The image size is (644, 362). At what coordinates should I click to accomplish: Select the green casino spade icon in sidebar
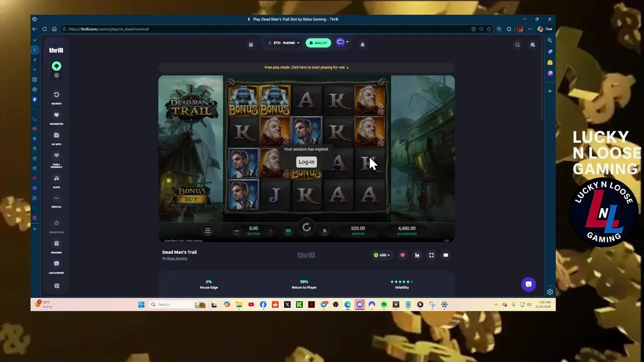56,66
